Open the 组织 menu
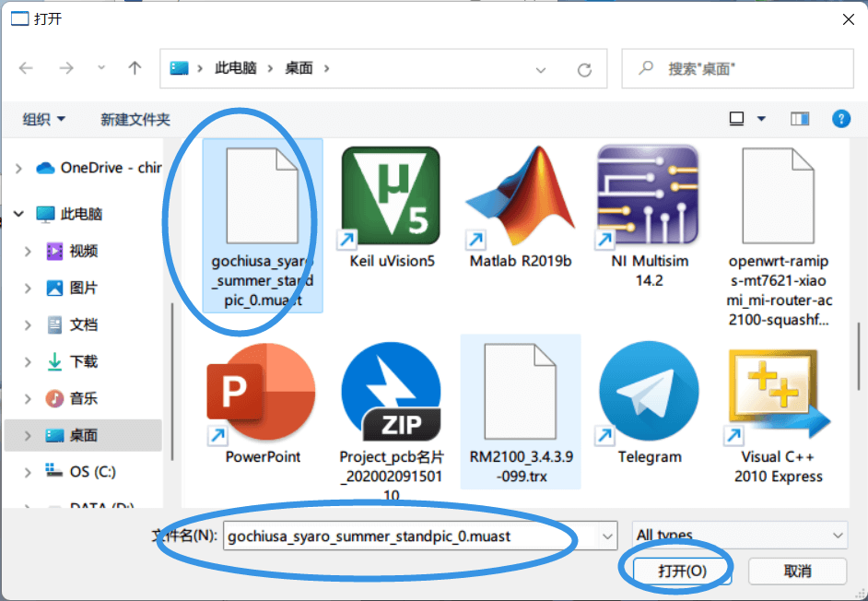The width and height of the screenshot is (868, 601). tap(43, 119)
